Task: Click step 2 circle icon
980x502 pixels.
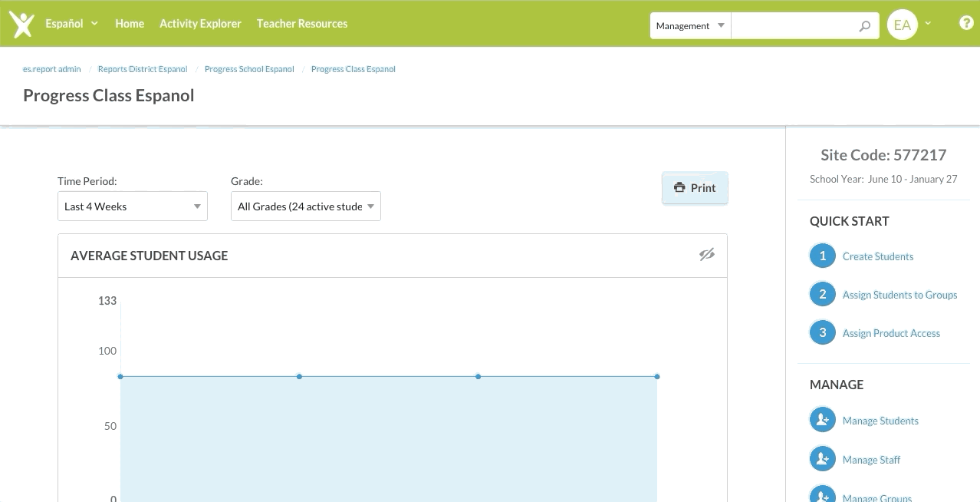Action: click(x=822, y=294)
